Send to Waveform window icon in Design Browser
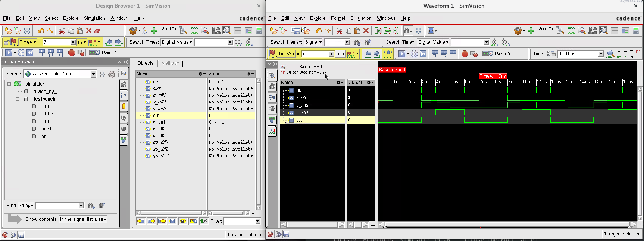 point(194,31)
